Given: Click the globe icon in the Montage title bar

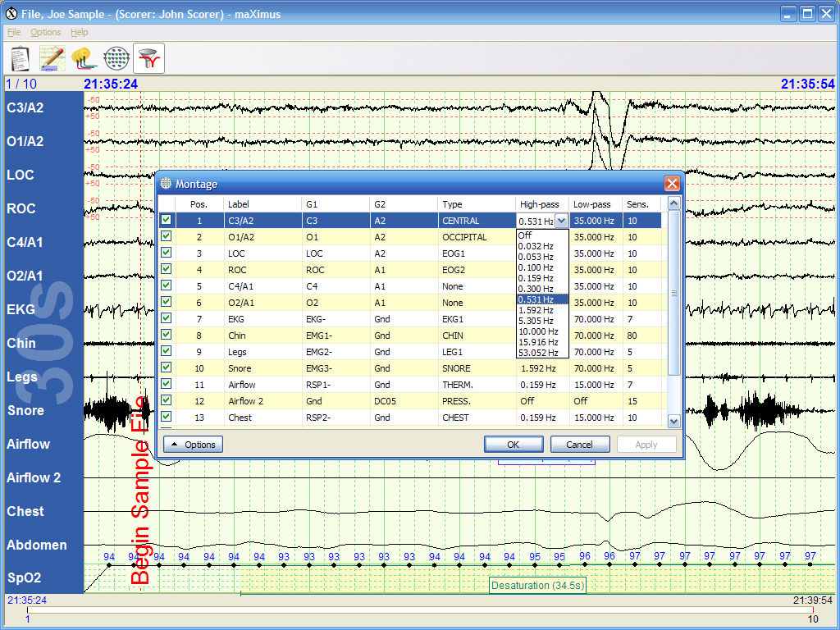Looking at the screenshot, I should click(x=166, y=184).
